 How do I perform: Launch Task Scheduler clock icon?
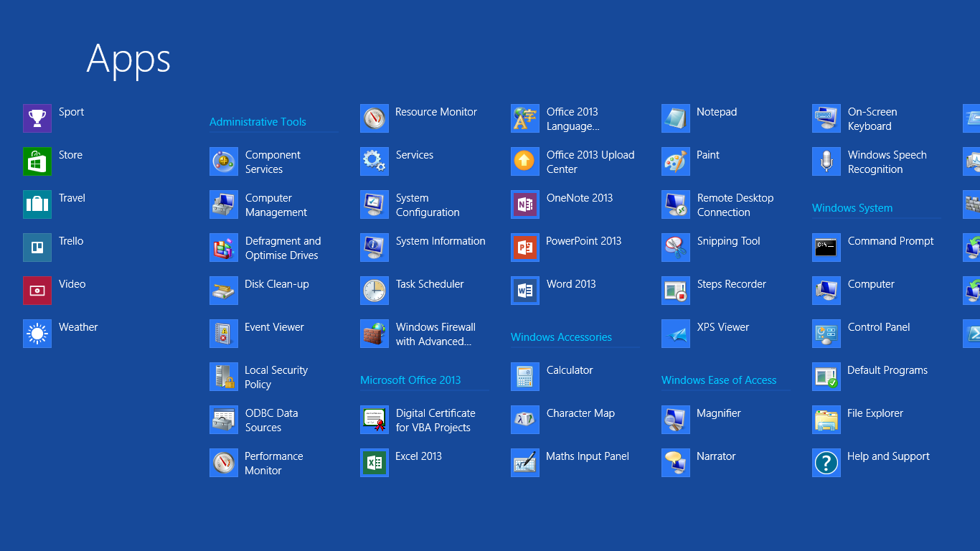(374, 291)
